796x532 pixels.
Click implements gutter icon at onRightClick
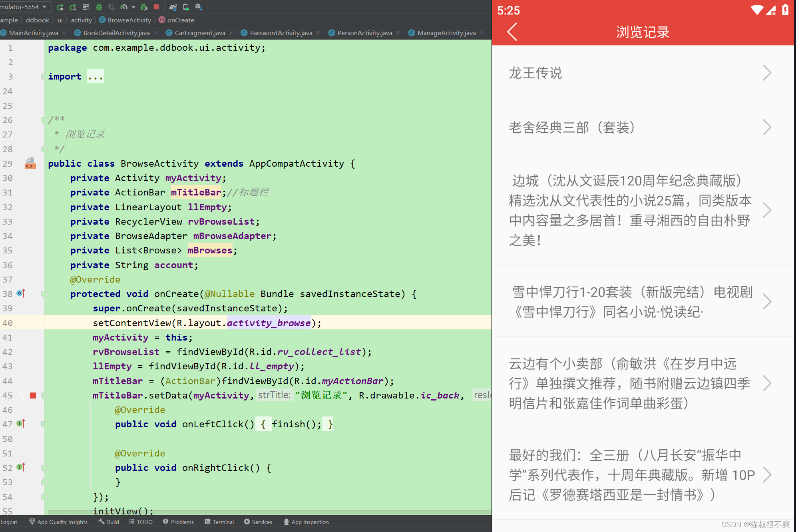click(x=21, y=467)
